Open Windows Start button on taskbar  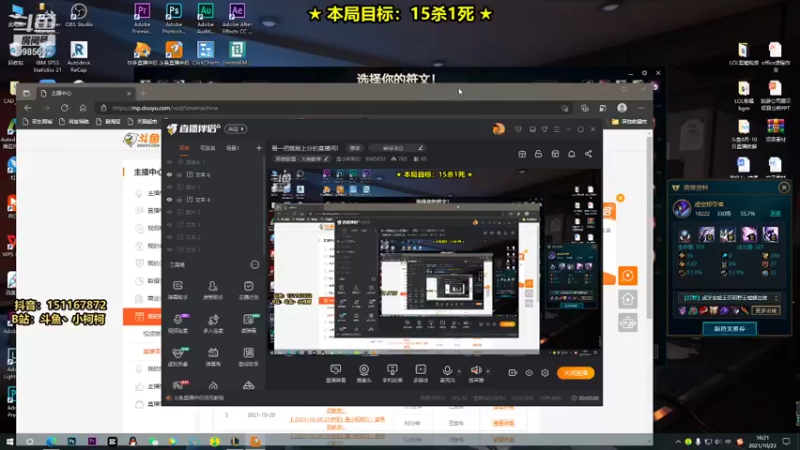(x=9, y=441)
